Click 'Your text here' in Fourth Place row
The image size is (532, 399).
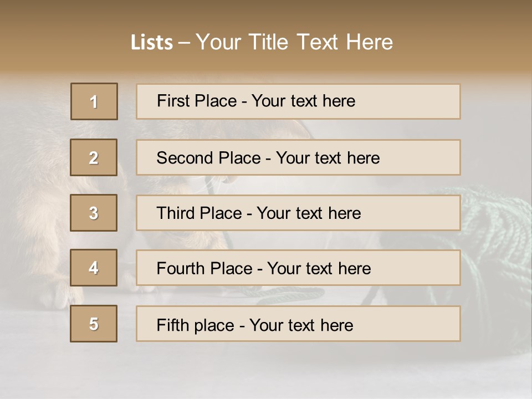pyautogui.click(x=319, y=269)
